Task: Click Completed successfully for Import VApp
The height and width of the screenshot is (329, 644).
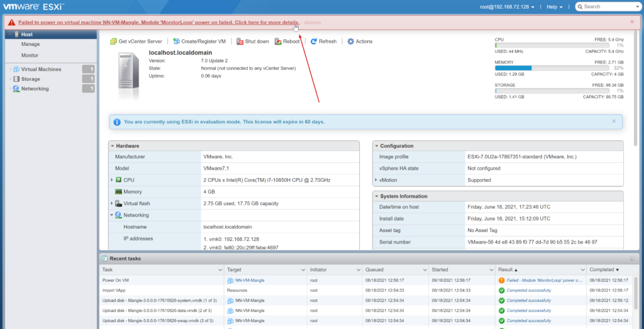Action: coord(528,291)
